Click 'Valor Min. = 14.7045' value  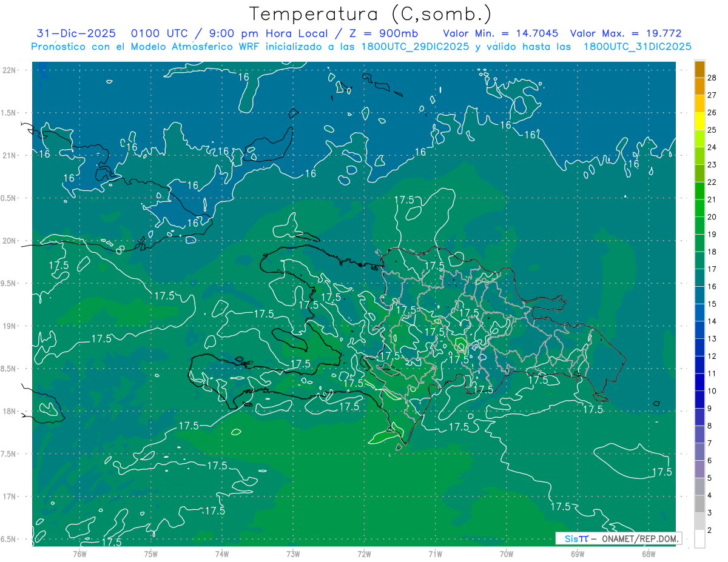[x=500, y=33]
